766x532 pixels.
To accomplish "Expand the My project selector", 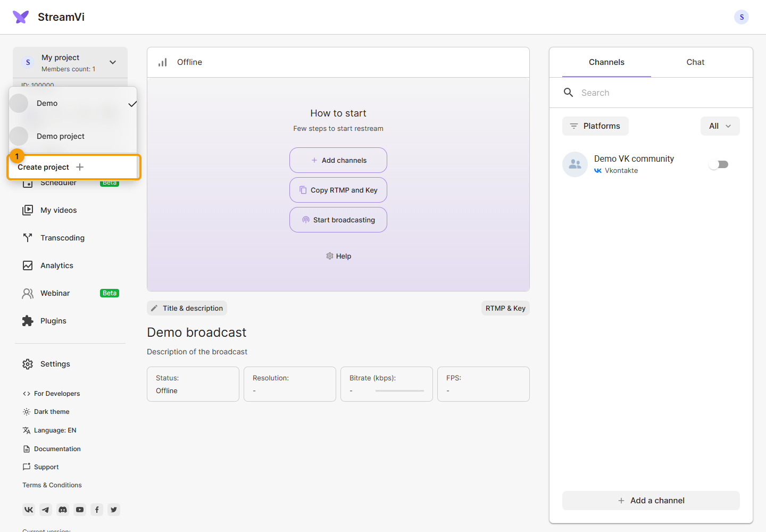I will tap(70, 62).
